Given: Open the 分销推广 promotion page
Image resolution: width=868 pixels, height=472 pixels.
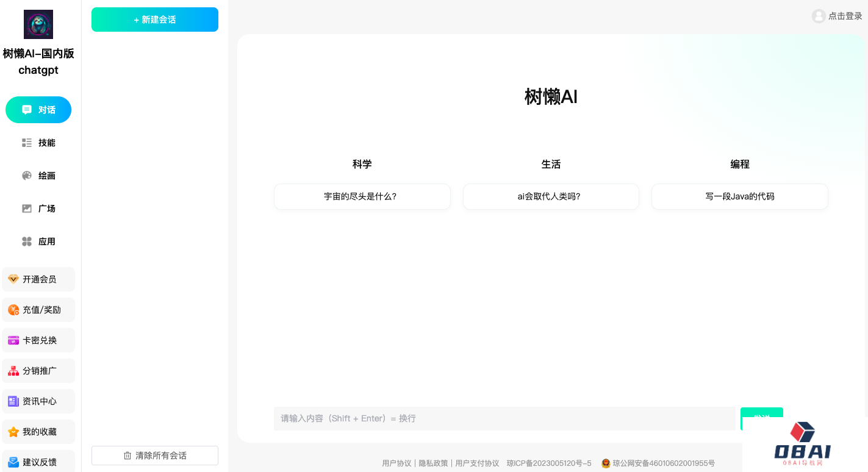Looking at the screenshot, I should 38,371.
